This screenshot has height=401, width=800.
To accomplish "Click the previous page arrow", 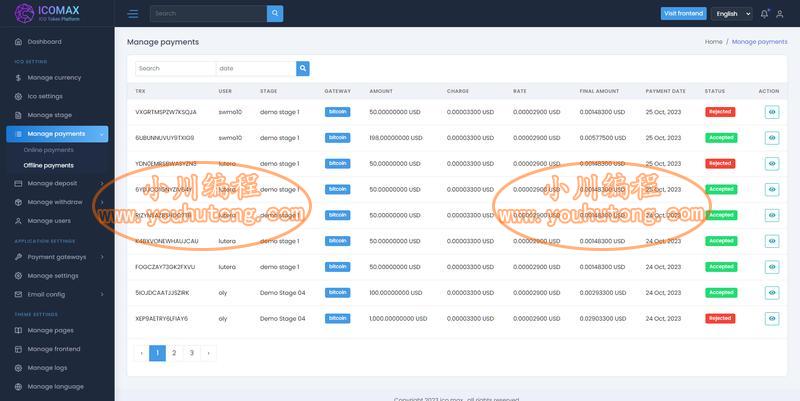I will [141, 353].
